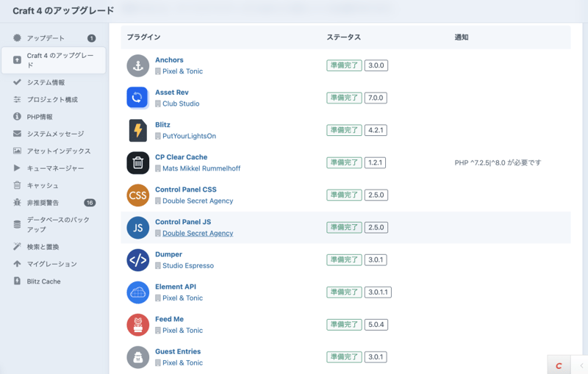Click the Control Panel CSS icon
Viewport: 588px width, 374px height.
pos(137,195)
